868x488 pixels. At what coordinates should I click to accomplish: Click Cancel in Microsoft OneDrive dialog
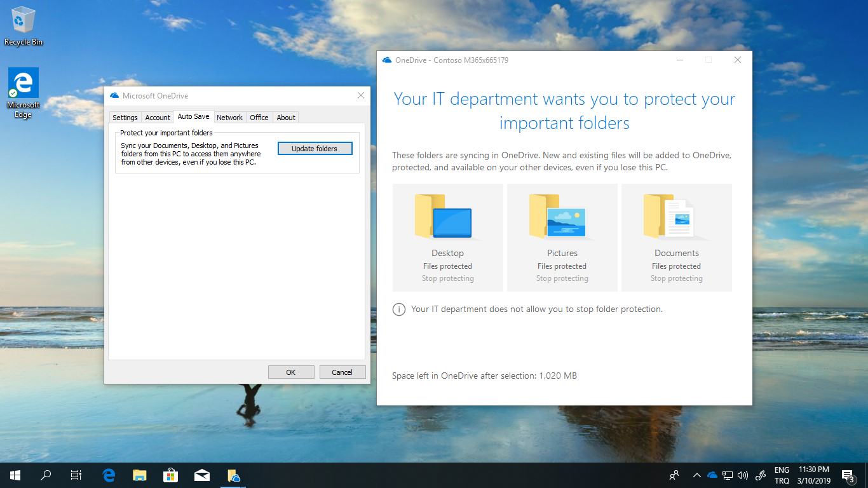pyautogui.click(x=342, y=372)
